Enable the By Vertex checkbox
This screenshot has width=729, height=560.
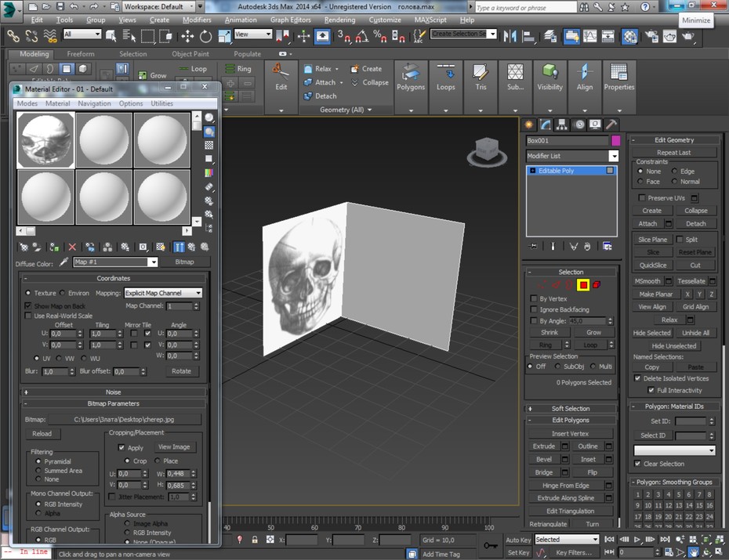click(534, 298)
